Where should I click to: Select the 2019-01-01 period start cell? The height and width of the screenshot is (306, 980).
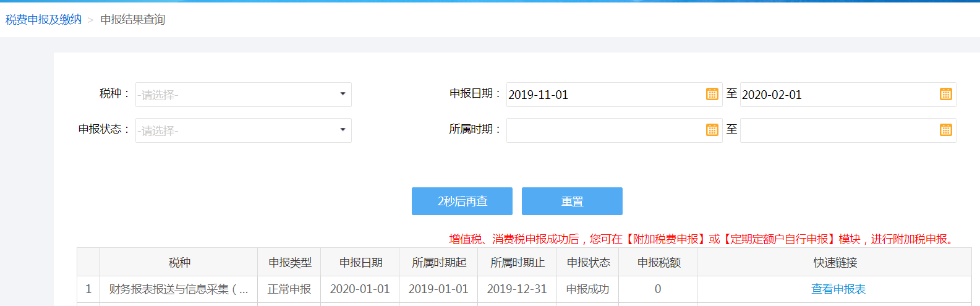coord(439,289)
